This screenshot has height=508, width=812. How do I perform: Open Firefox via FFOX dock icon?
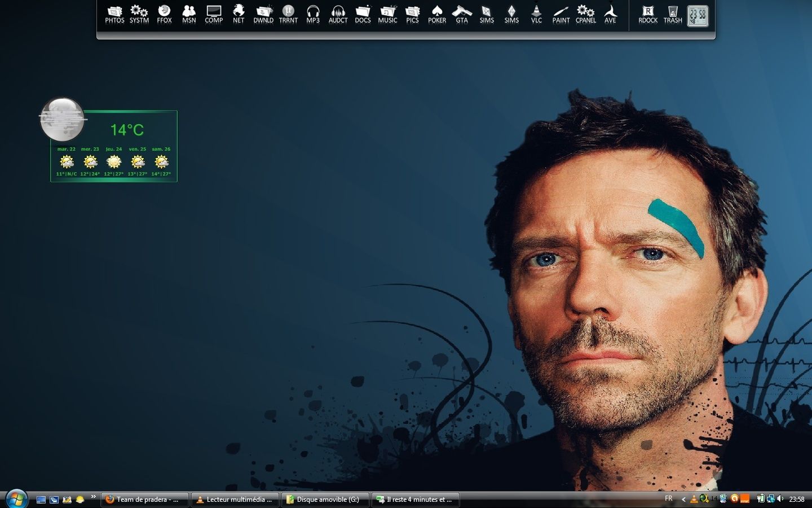tap(164, 14)
